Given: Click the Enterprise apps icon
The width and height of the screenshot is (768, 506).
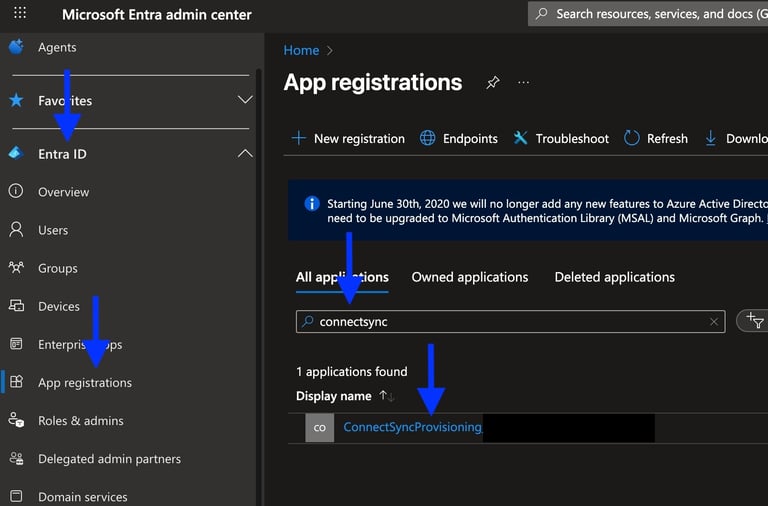Looking at the screenshot, I should 16,344.
